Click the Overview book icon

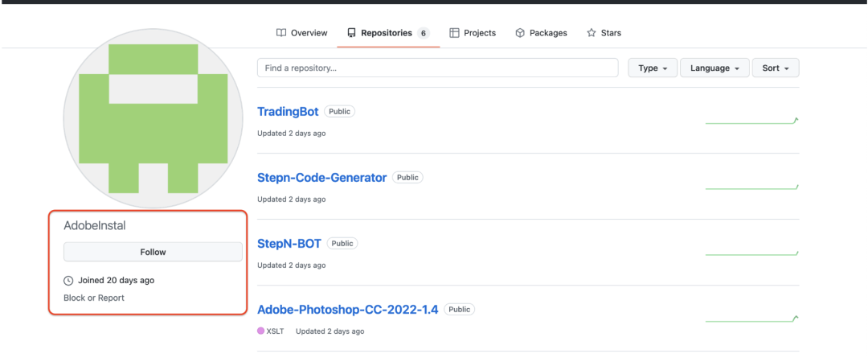[x=281, y=33]
